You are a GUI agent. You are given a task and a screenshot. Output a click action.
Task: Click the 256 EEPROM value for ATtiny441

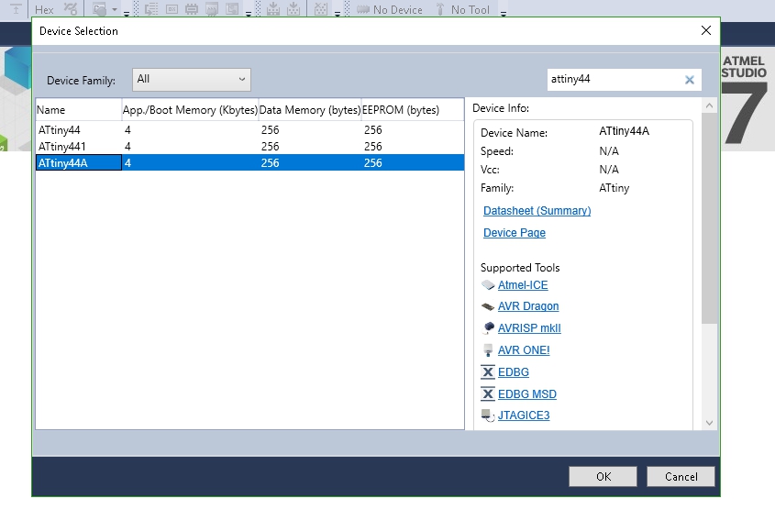pos(373,147)
